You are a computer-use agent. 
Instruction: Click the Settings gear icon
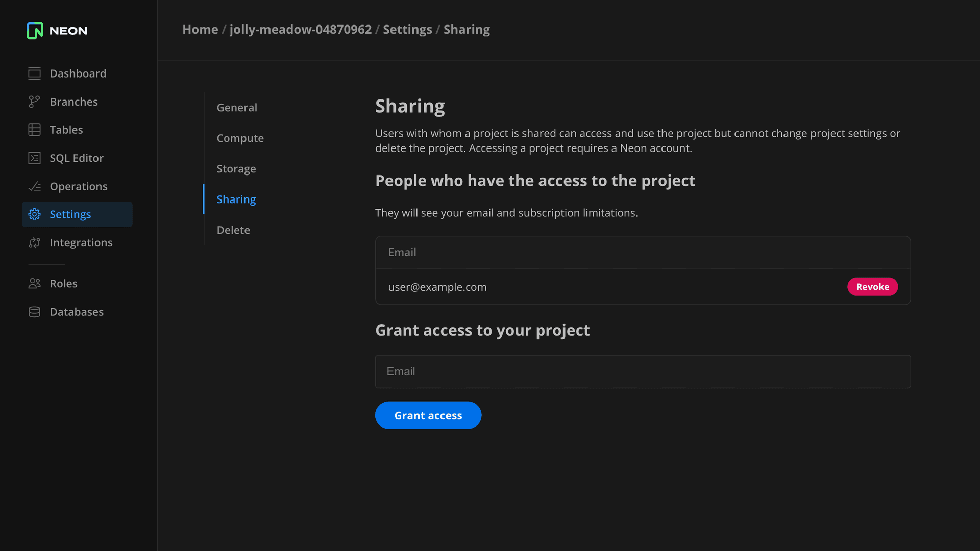pyautogui.click(x=34, y=214)
